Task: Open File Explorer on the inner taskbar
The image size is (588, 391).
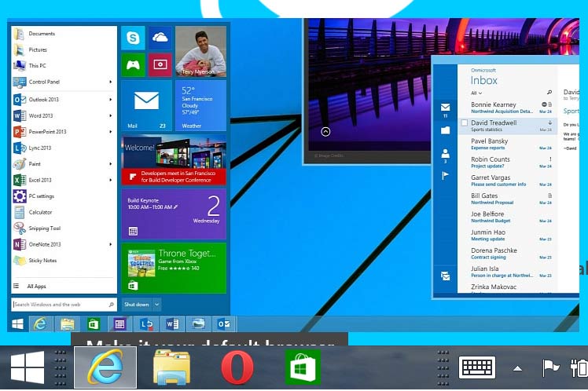Action: pos(68,324)
